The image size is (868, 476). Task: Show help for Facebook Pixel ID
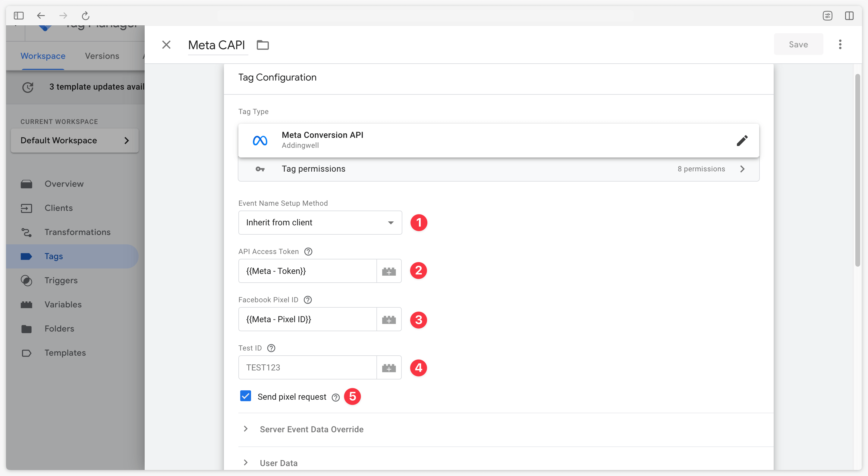(308, 300)
